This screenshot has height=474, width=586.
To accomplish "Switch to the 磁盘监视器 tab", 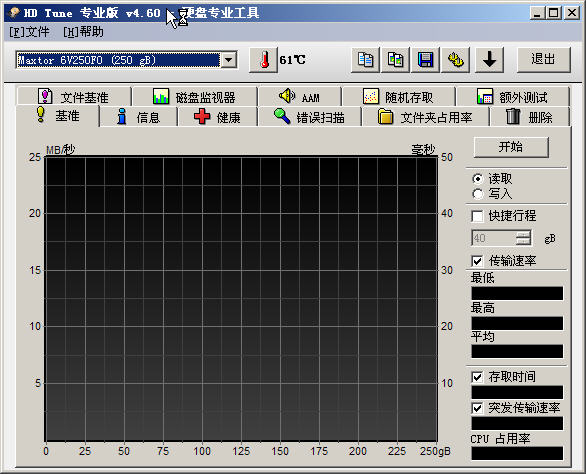I will tap(194, 97).
